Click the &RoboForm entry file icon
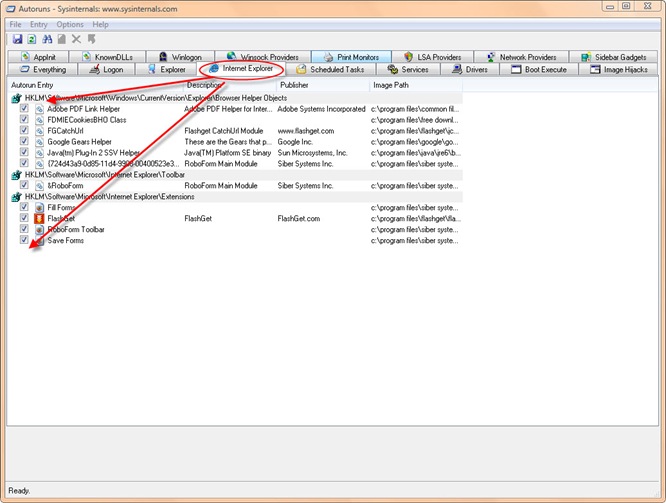Viewport: 666px width, 503px height. coord(39,186)
